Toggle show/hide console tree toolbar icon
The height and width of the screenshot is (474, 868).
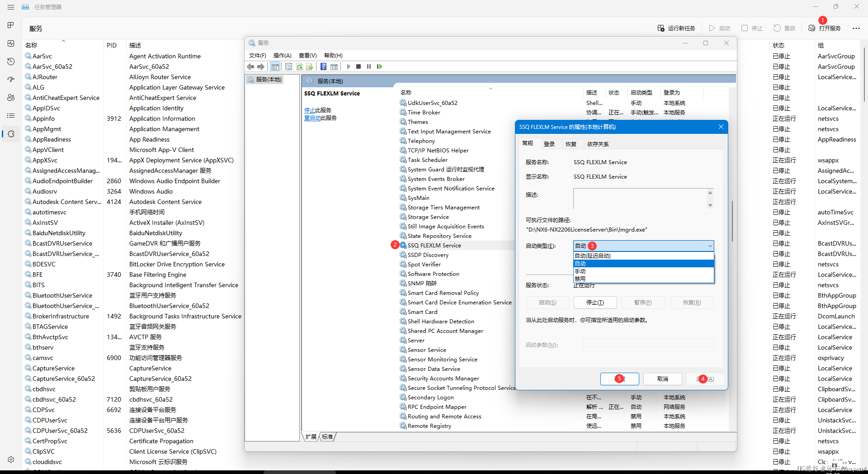click(x=275, y=66)
